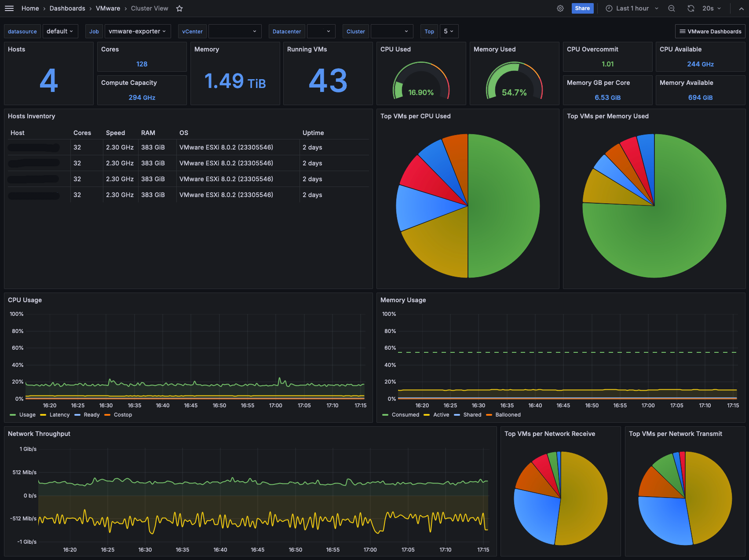Refresh the dashboard now
The width and height of the screenshot is (749, 560).
pos(691,8)
